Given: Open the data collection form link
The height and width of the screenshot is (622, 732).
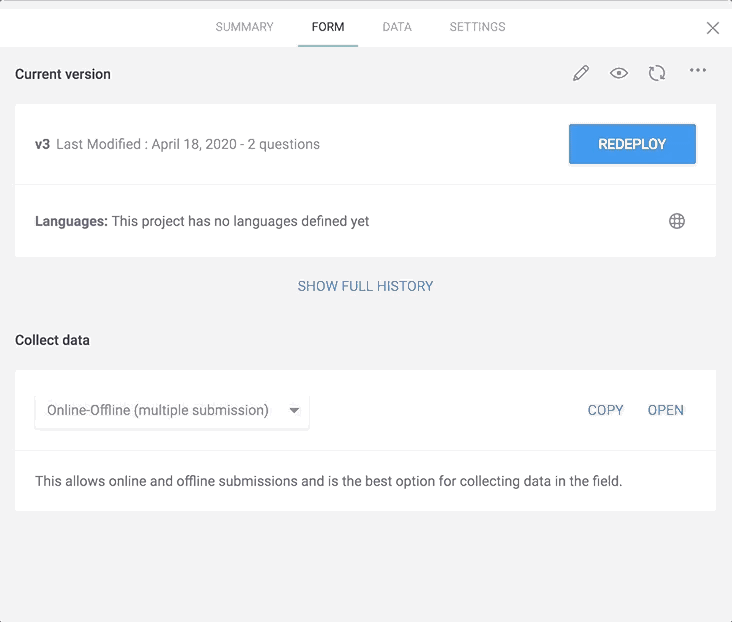Looking at the screenshot, I should tap(666, 410).
